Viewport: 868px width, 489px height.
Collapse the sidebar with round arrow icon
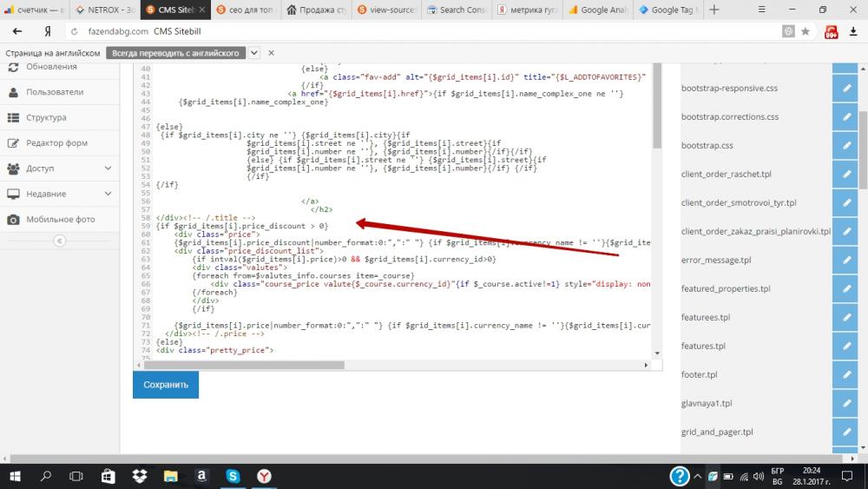(59, 241)
